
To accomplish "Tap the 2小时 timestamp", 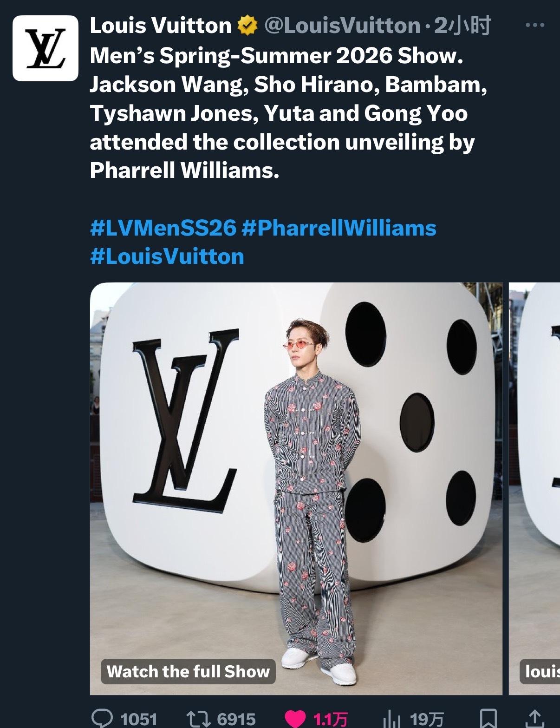I will coord(462,26).
